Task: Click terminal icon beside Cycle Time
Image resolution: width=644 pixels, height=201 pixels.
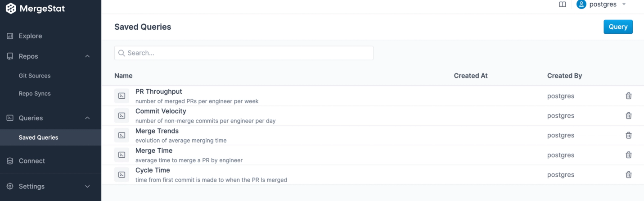Action: 122,175
